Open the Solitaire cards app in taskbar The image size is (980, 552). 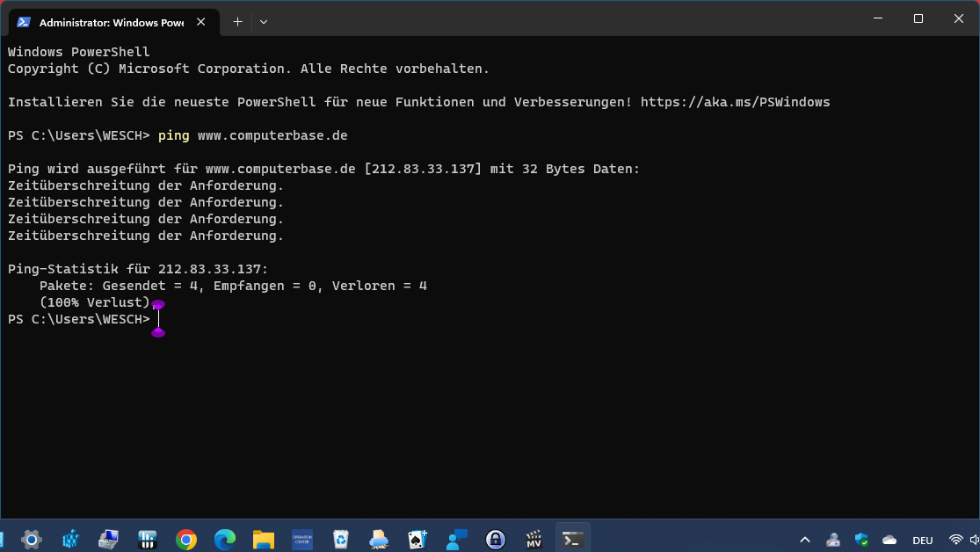click(417, 539)
